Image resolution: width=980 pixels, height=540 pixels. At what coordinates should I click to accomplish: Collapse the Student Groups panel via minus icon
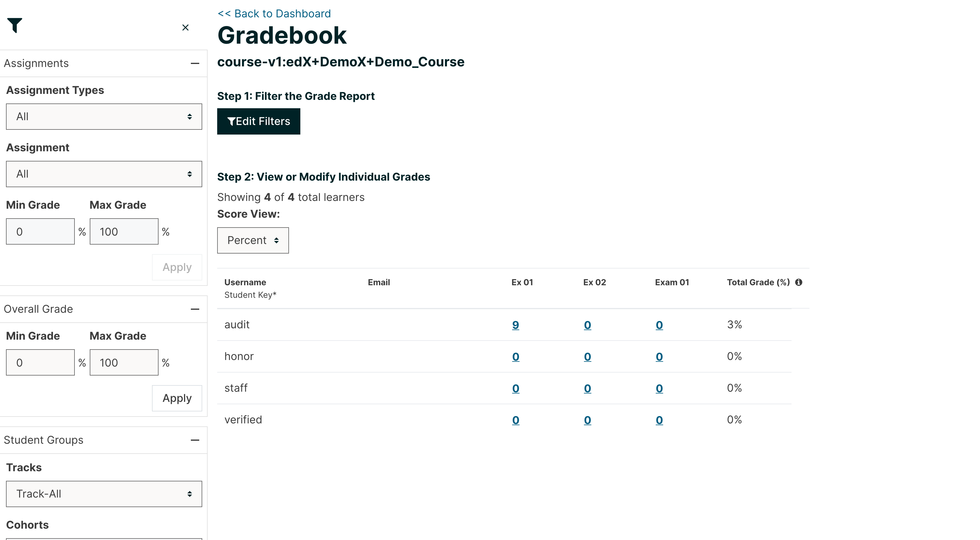[195, 440]
